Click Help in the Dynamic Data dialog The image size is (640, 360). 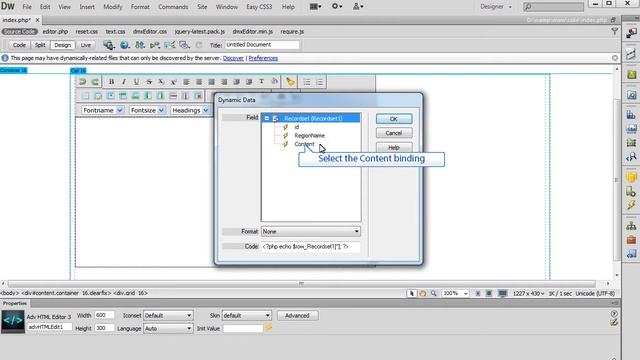tap(393, 147)
